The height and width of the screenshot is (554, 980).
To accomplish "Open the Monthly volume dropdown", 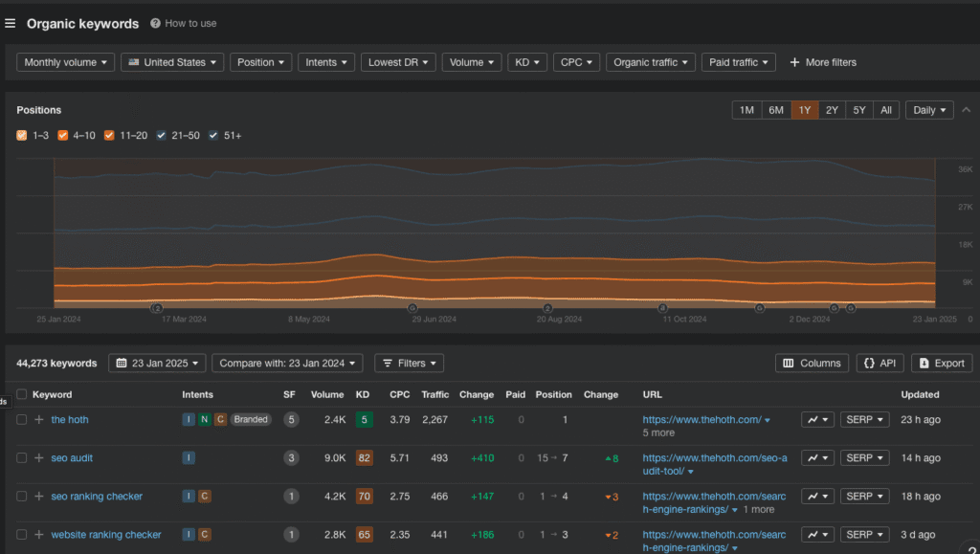I will 65,62.
